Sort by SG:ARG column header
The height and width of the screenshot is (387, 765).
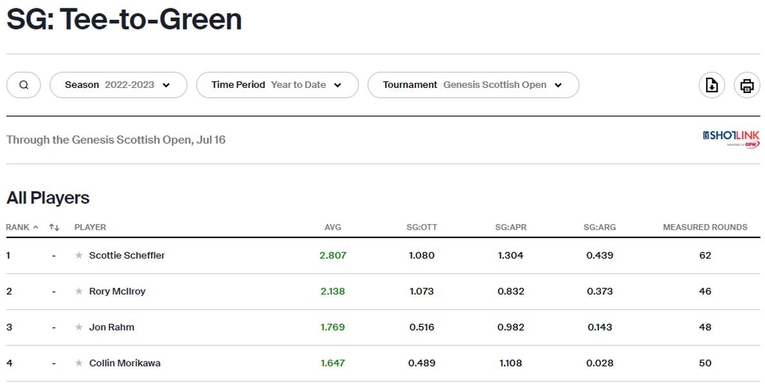click(600, 227)
